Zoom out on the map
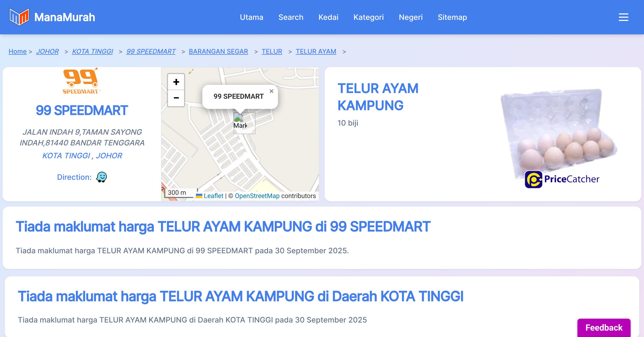Screen dimensions: 644x337 (x=176, y=98)
